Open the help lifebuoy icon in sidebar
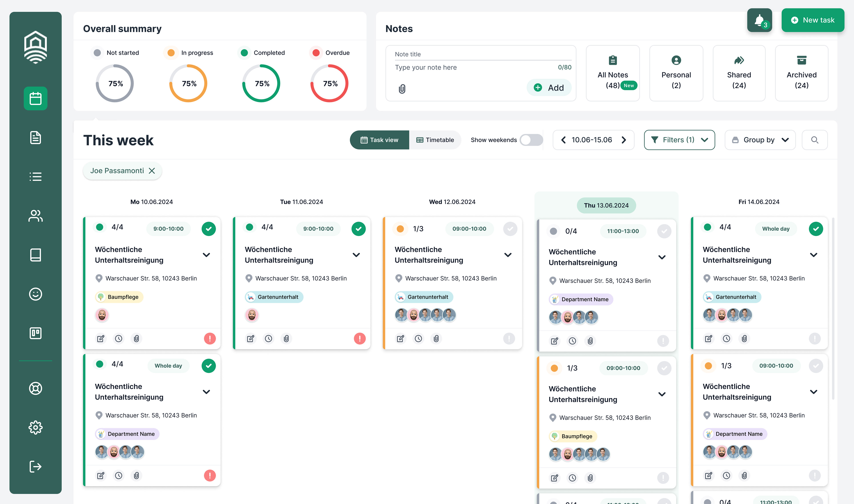 point(35,388)
